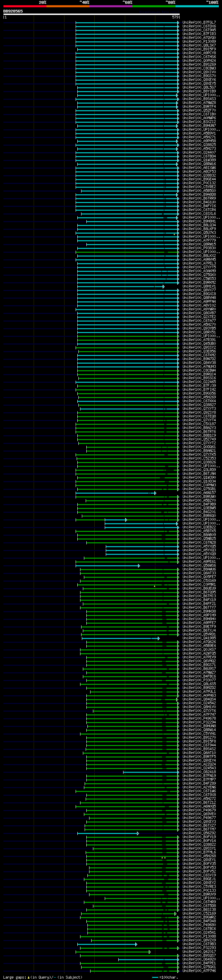Open hit UniRef100_Q41985
This screenshot has height=980, width=222.
(x=199, y=638)
